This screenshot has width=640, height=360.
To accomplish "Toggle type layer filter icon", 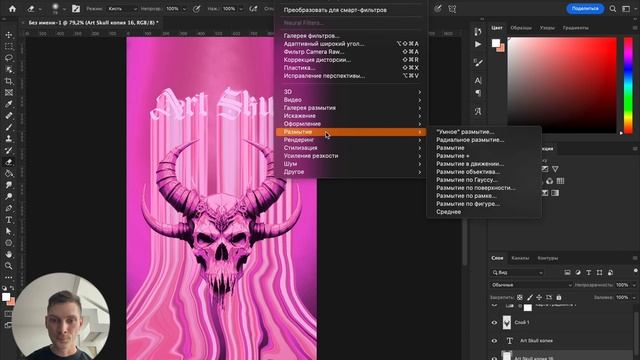I will pos(589,273).
